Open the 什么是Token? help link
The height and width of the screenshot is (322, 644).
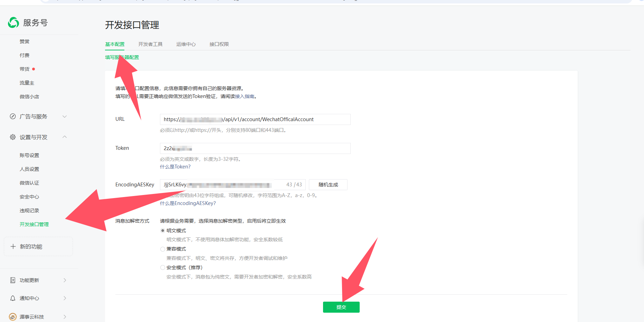tap(175, 167)
